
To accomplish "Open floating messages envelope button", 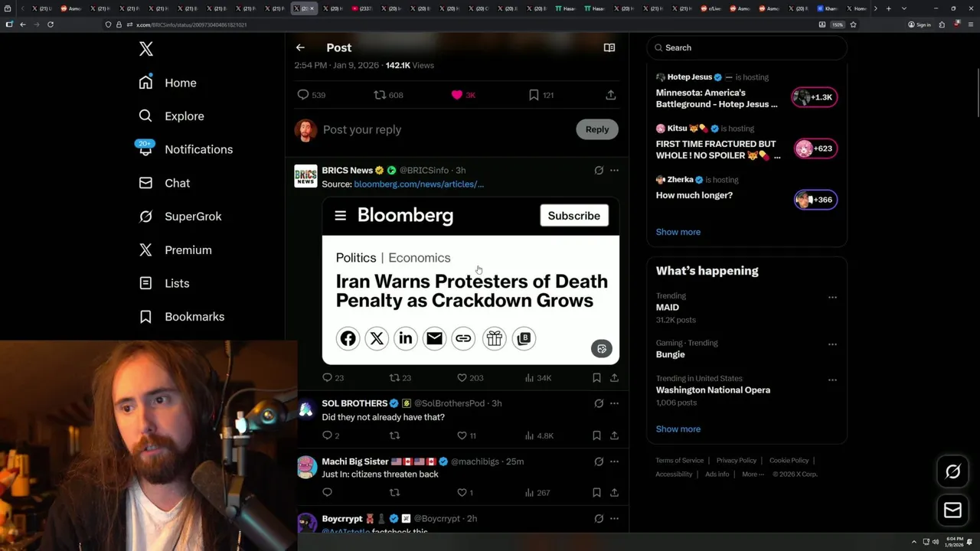I will 952,510.
